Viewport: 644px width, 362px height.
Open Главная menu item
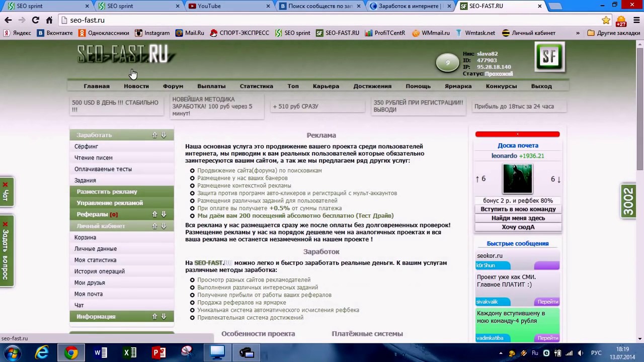click(x=97, y=86)
